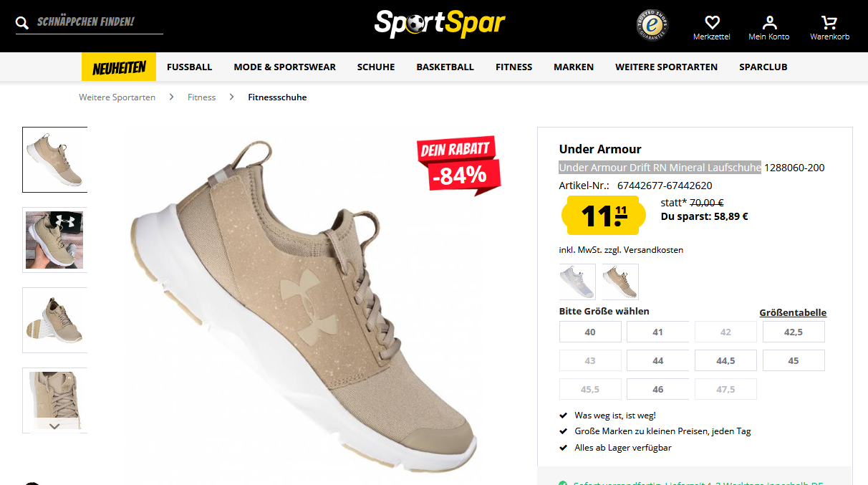Open the NEUHEITEN menu item
Screen dimensions: 868x485
pyautogui.click(x=119, y=67)
